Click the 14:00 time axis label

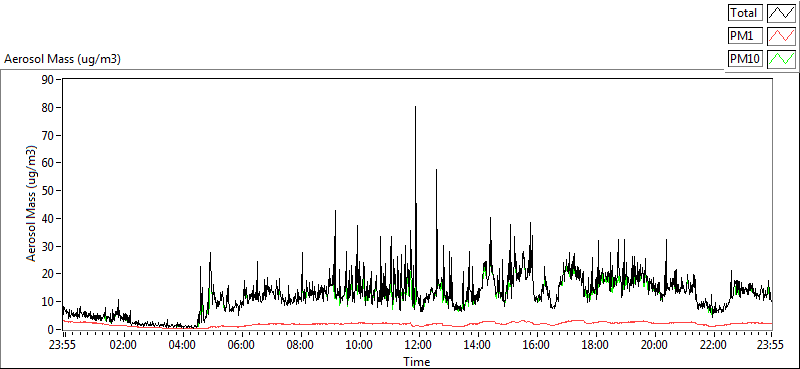(x=477, y=344)
